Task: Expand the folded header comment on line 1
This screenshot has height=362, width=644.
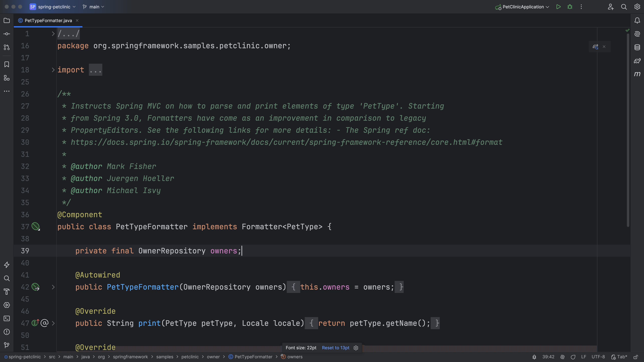Action: point(53,34)
